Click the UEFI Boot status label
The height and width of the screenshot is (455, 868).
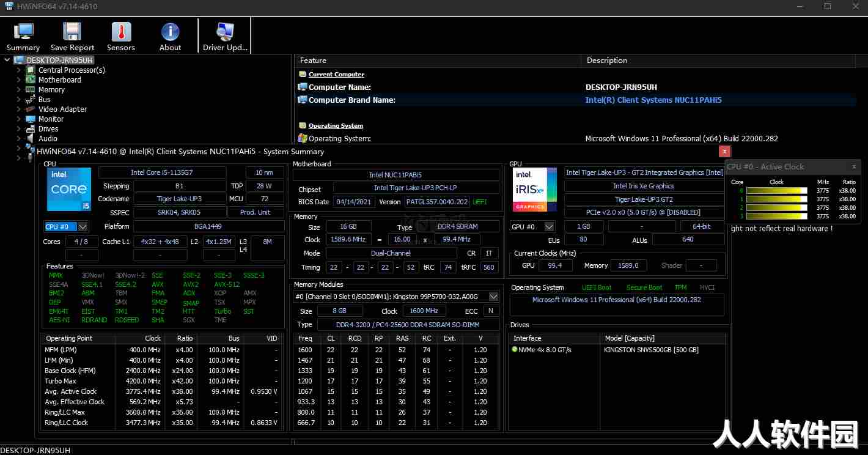pyautogui.click(x=597, y=287)
